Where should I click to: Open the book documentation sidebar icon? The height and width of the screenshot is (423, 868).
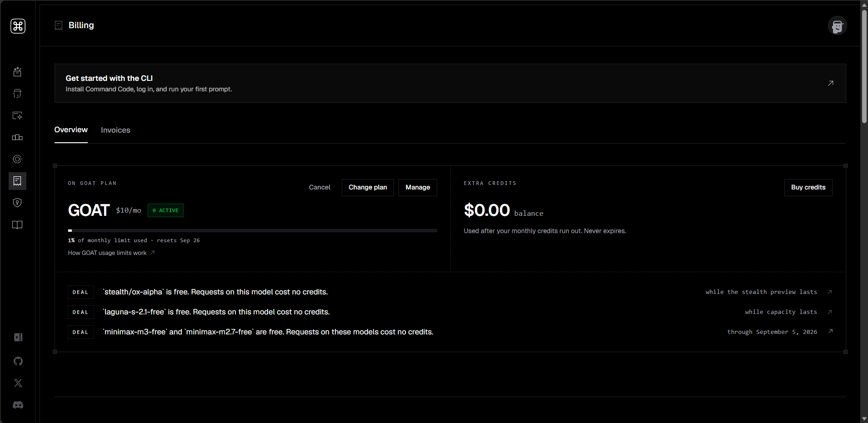coord(17,225)
